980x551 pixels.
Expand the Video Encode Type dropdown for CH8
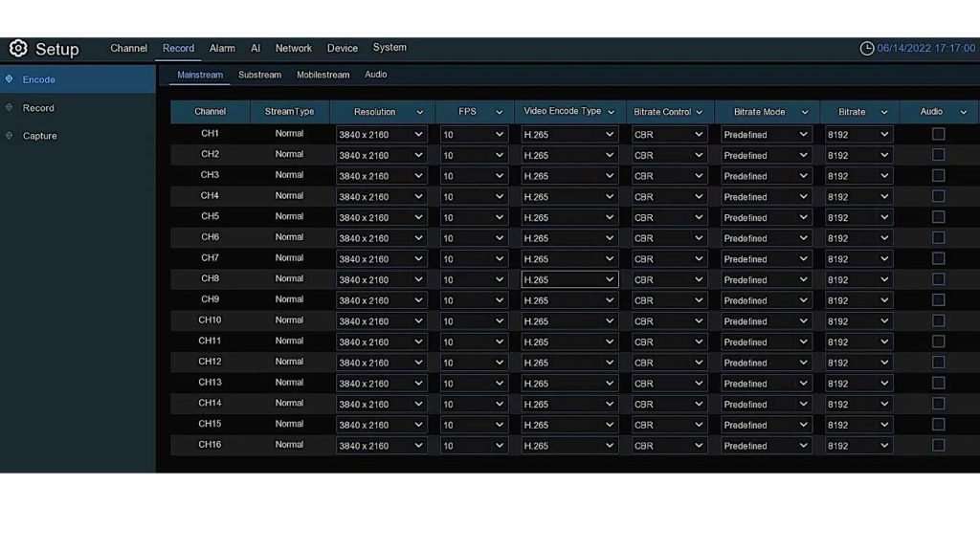click(x=569, y=280)
